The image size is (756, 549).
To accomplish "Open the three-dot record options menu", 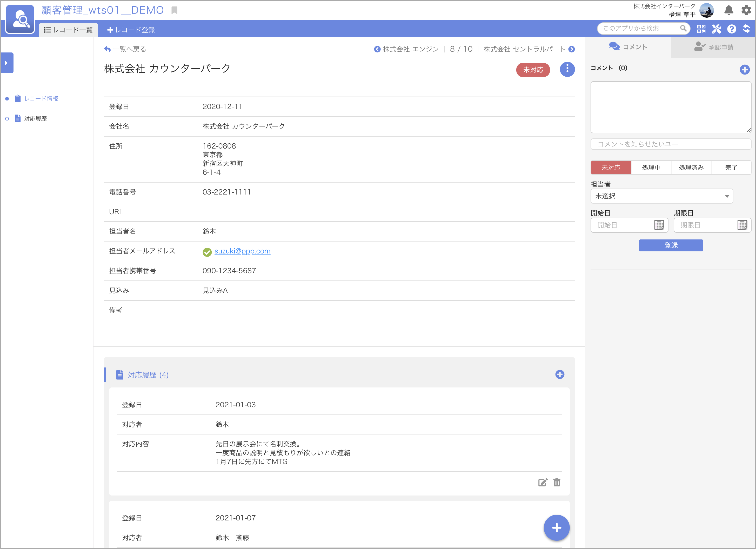I will click(567, 69).
